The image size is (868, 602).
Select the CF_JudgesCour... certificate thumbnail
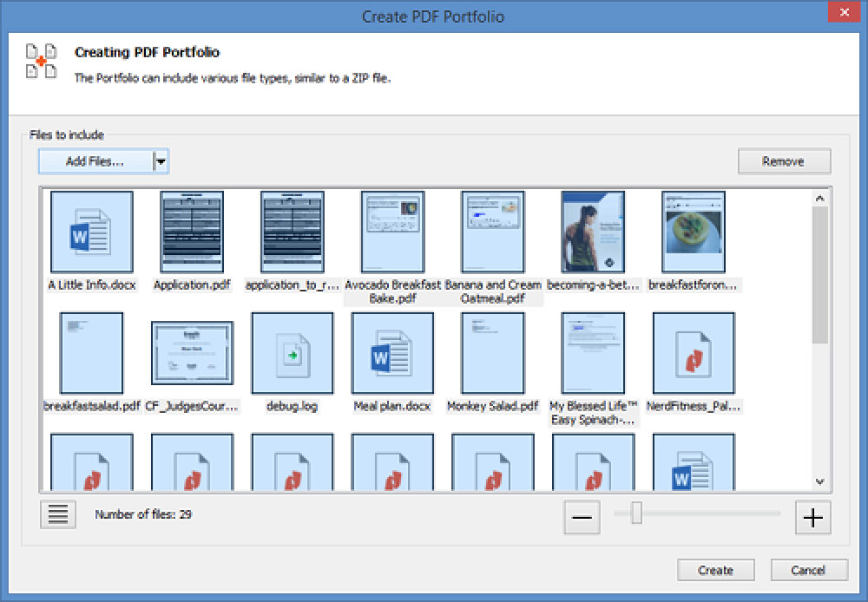pyautogui.click(x=192, y=352)
